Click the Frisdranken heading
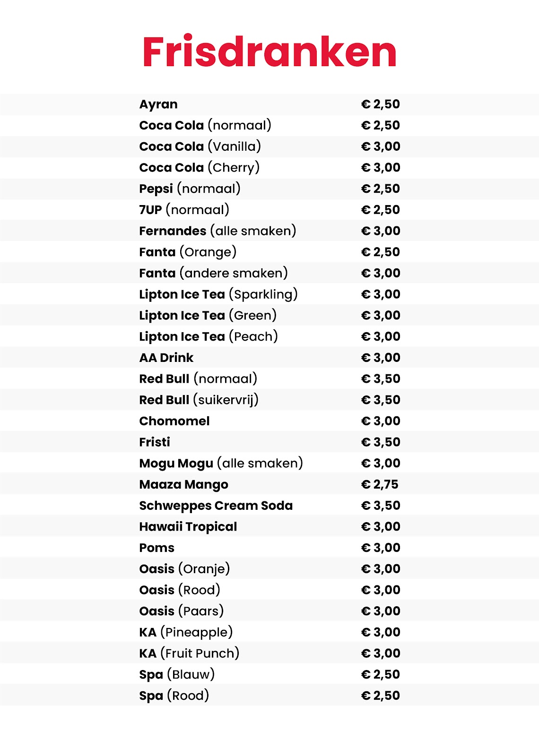The width and height of the screenshot is (539, 756). coord(269,52)
